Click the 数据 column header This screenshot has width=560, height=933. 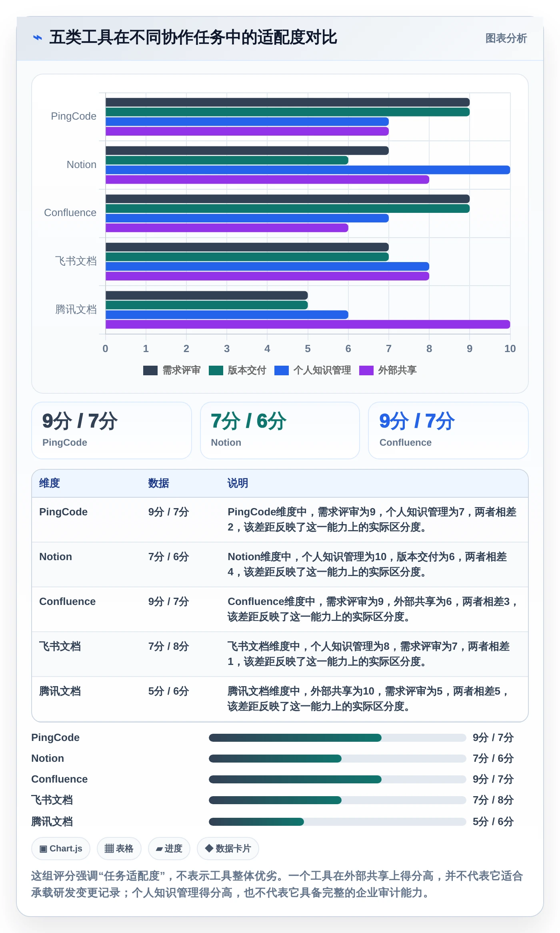(159, 483)
